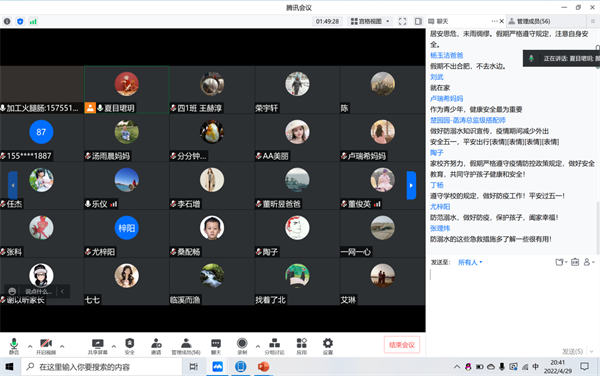Viewport: 600px width, 376px height.
Task: Switch to the chat tab
Action: [438, 21]
